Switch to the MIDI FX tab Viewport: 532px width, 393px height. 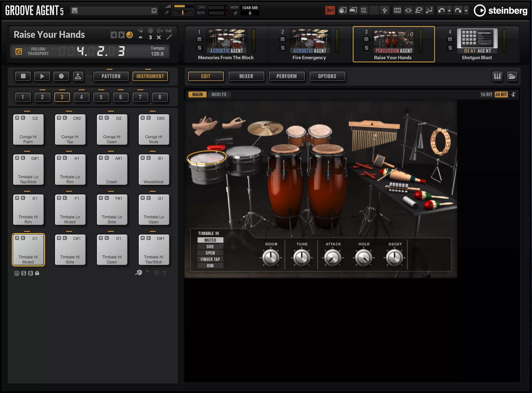[x=220, y=94]
